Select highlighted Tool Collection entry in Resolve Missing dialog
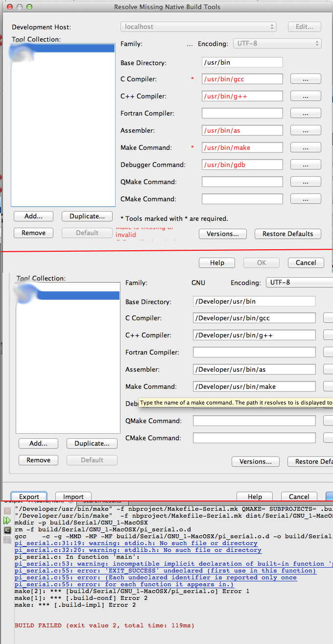 [x=63, y=48]
